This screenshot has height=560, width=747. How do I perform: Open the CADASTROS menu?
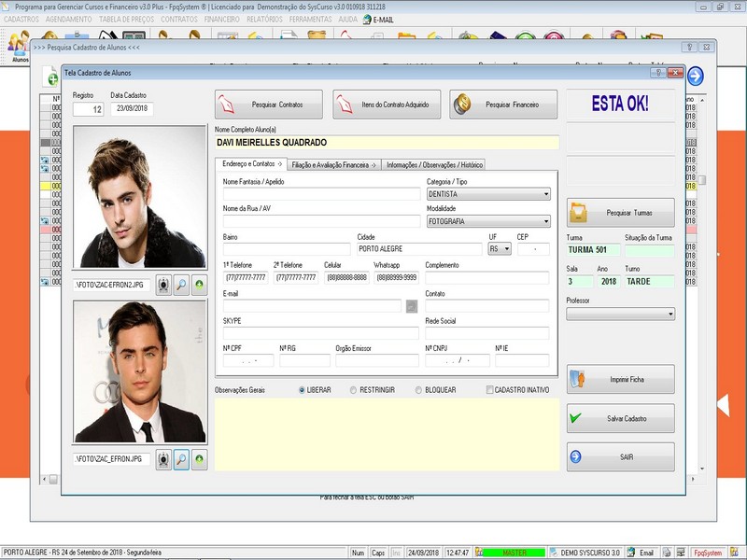pos(21,20)
